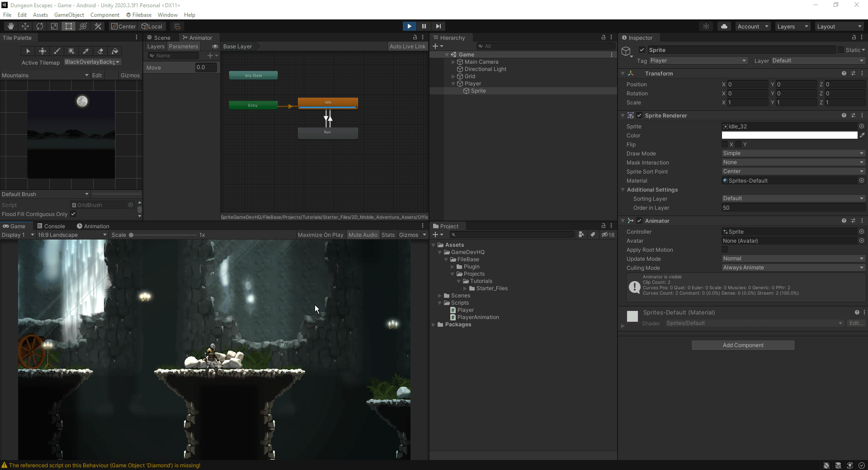The image size is (868, 470).
Task: Toggle Animator component enabled checkbox
Action: coord(639,221)
